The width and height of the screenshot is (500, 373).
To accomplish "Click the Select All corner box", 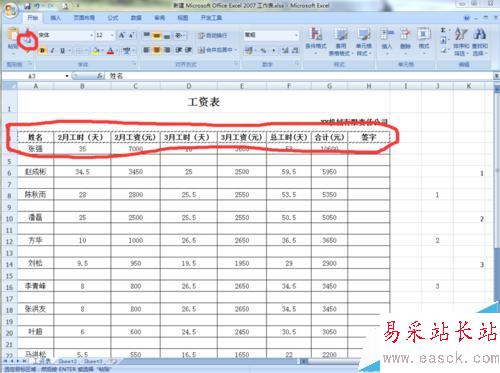I will point(9,86).
